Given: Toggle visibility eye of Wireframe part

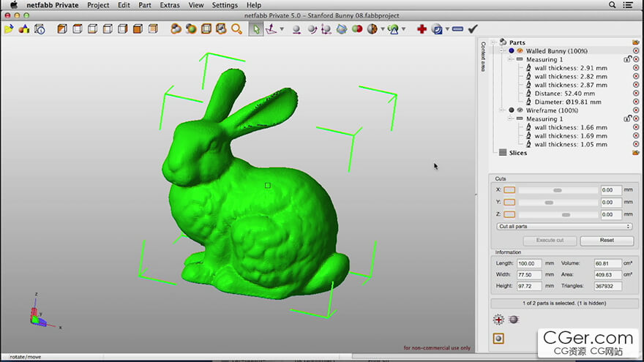Looking at the screenshot, I should coord(520,110).
